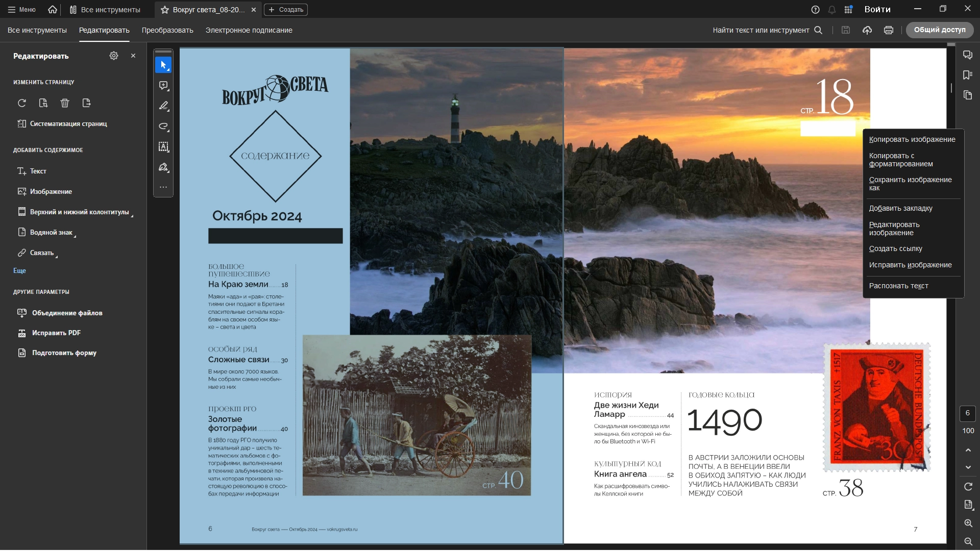Select the text recognition tool icon

(x=163, y=147)
